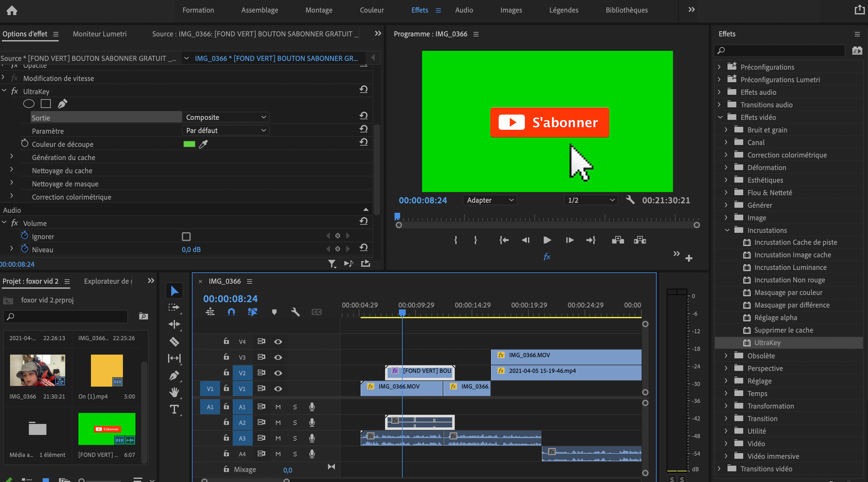Screen dimensions: 868x482
Task: Click the green Couleur de découpe color swatch
Action: pyautogui.click(x=189, y=144)
